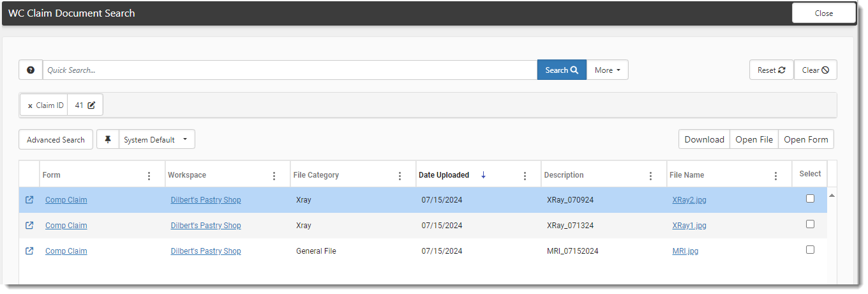Click the Search button

tap(562, 70)
